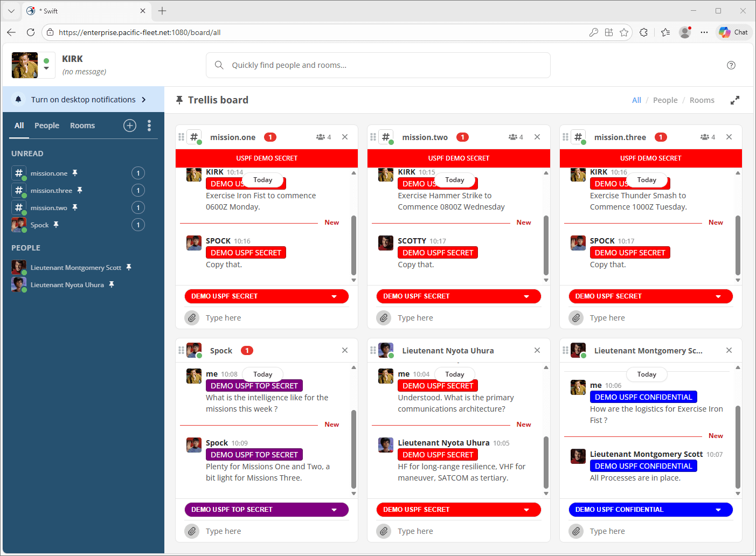Click the Rooms filter link on board
Screen dimensions: 756x556
[x=702, y=100]
